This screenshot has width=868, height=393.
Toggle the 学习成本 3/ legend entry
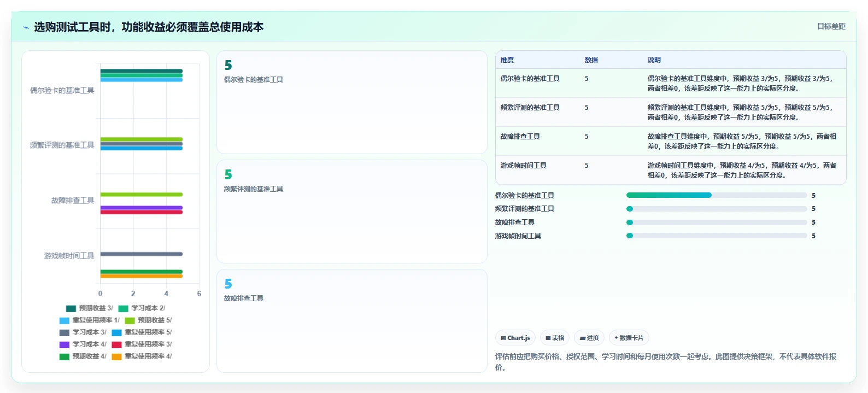tap(83, 332)
